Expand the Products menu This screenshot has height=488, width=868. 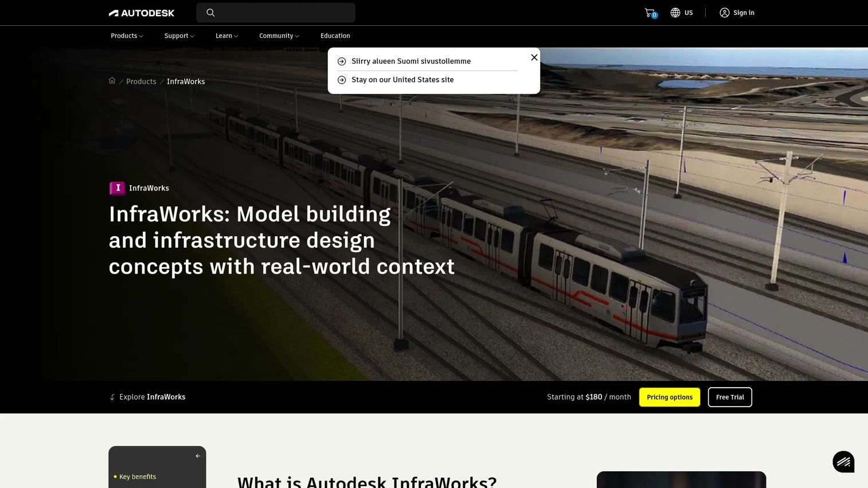[127, 36]
